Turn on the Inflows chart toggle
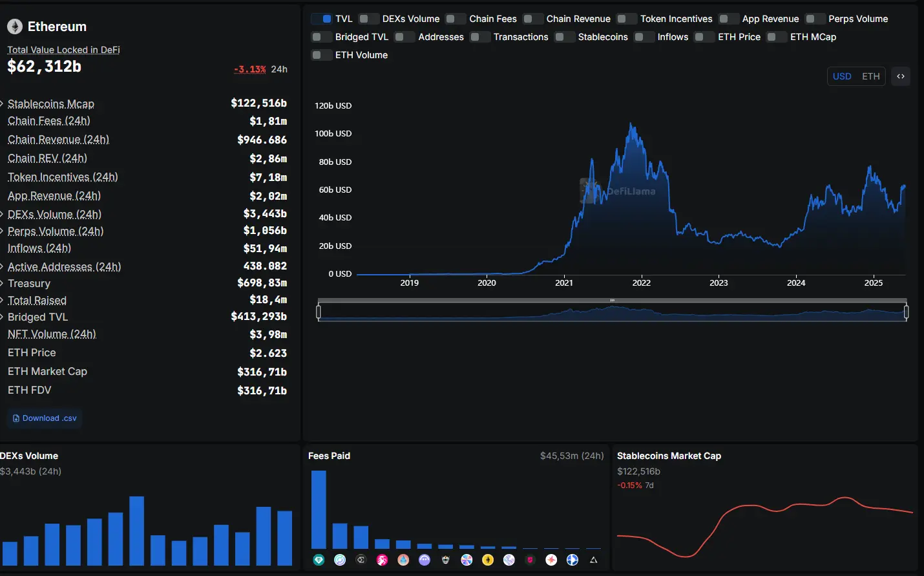 644,37
